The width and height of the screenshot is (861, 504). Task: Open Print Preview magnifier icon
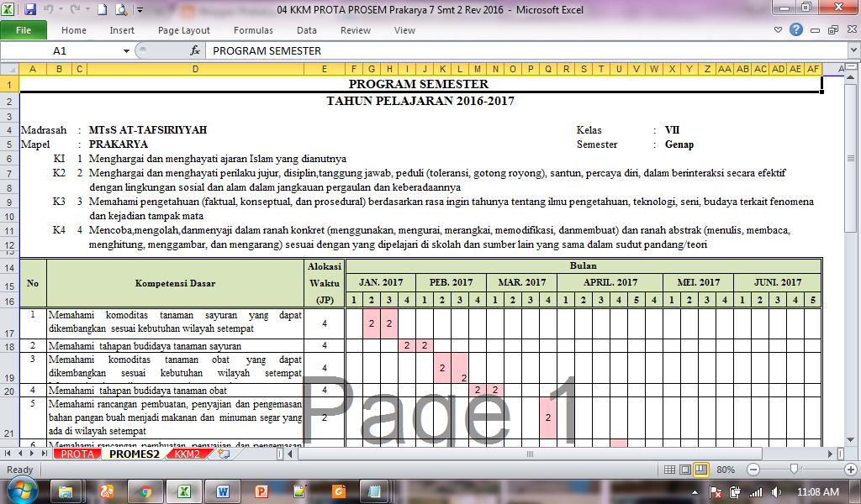121,9
